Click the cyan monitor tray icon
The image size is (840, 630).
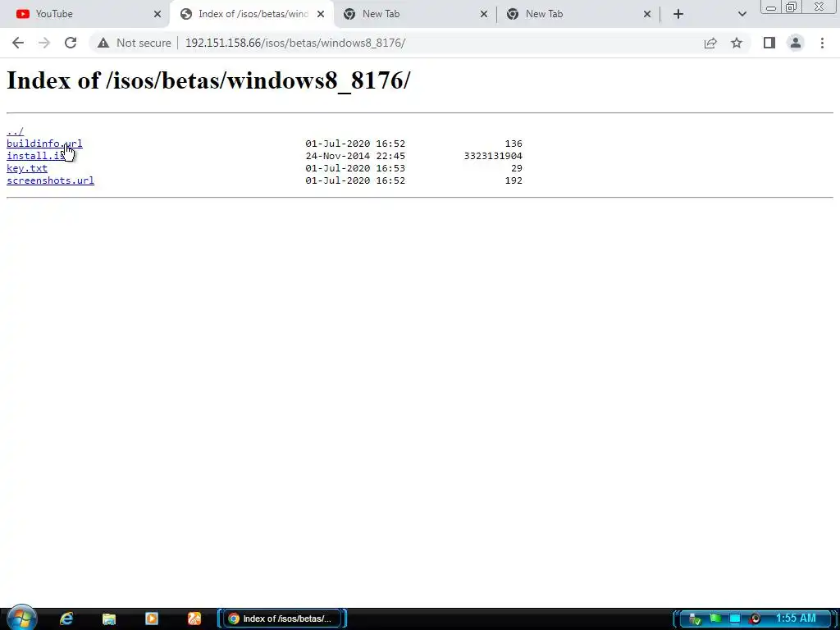[735, 619]
